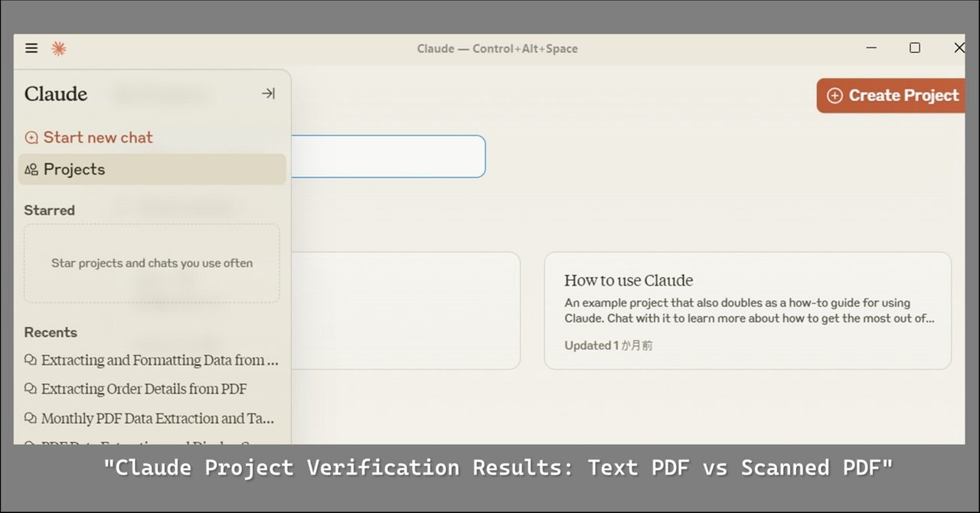Click the Start new chat plus icon
Image resolution: width=980 pixels, height=513 pixels.
coord(31,138)
